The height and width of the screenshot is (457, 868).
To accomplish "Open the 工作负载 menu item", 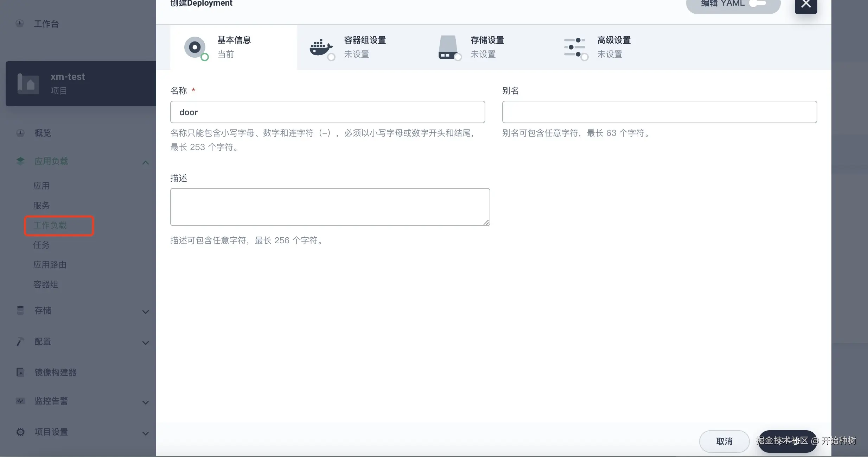I will pyautogui.click(x=50, y=225).
